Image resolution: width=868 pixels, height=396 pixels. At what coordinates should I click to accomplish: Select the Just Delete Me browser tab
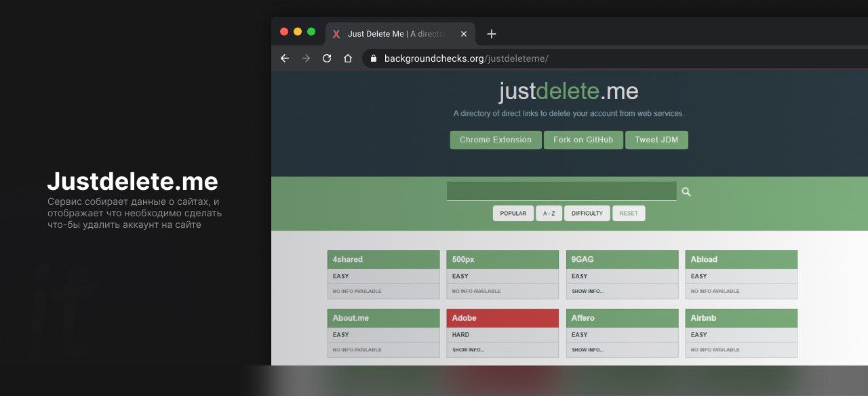coord(400,34)
